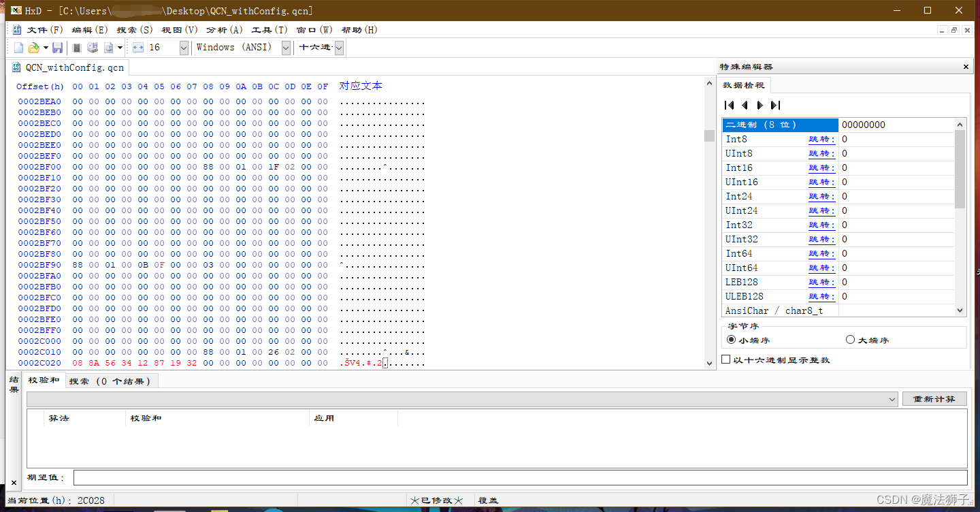The width and height of the screenshot is (980, 512).
Task: Jump to last position in data inspector
Action: (776, 105)
